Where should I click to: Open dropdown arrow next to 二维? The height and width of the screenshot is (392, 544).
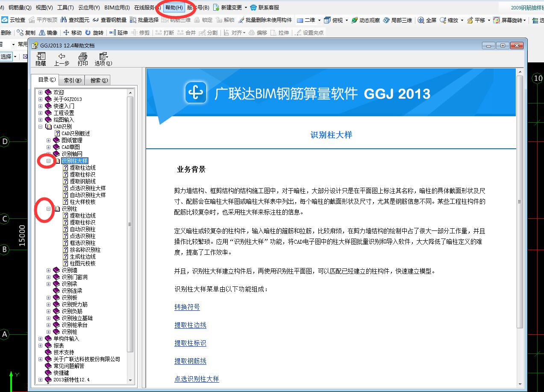pyautogui.click(x=319, y=20)
